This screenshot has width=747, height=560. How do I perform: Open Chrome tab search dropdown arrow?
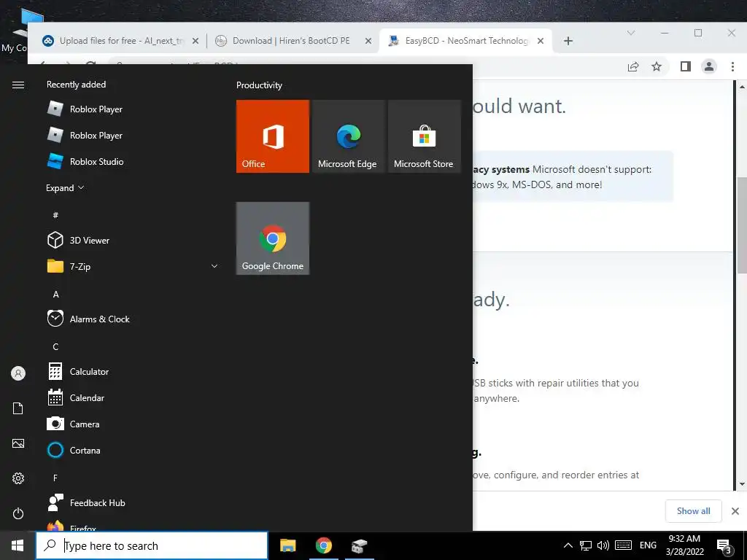[631, 33]
